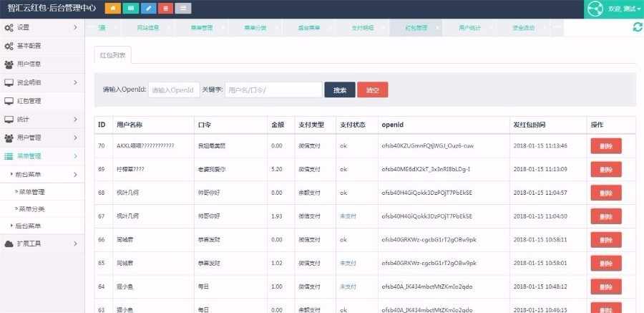
Task: Click gears icon beside 设置 in sidebar
Action: [x=9, y=27]
